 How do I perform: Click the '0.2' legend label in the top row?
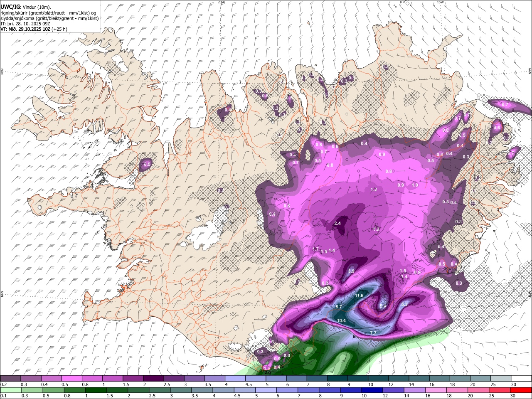coord(3,384)
